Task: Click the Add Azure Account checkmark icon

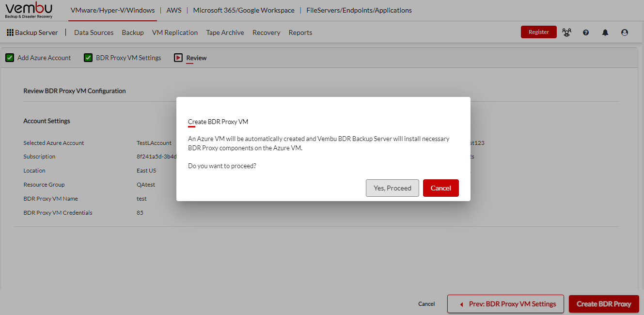Action: (x=10, y=58)
